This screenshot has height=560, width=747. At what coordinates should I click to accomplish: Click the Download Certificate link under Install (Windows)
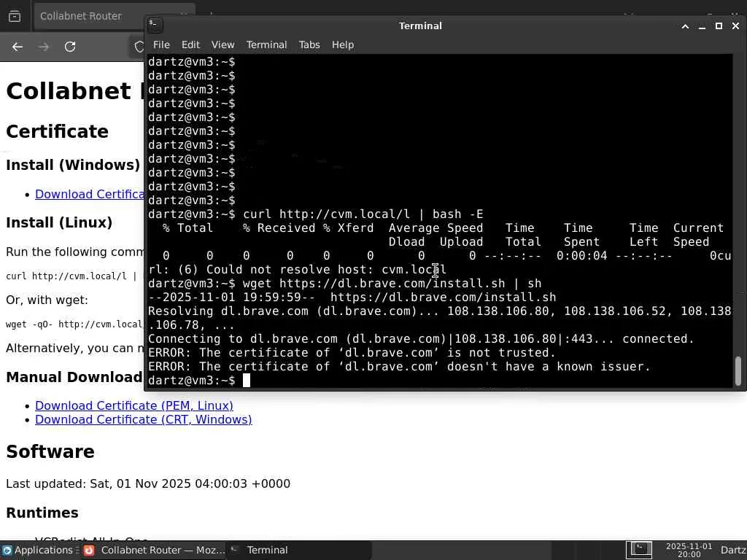click(90, 194)
